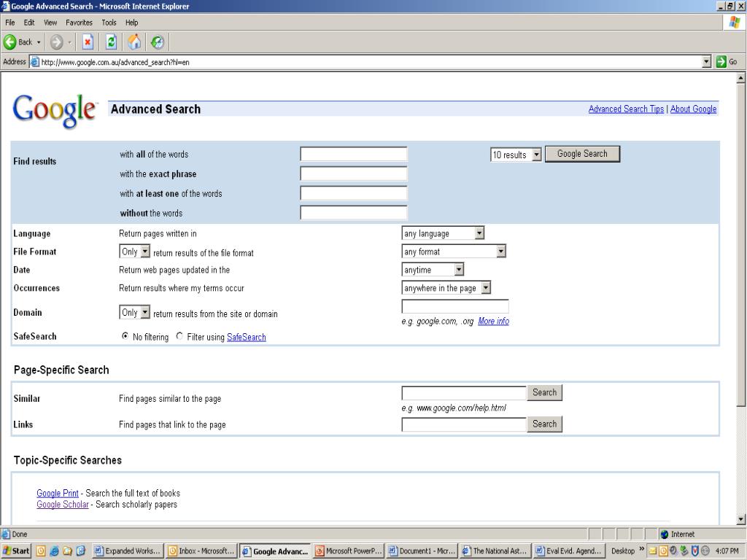
Task: Open the Back button history dropdown arrow
Action: click(39, 42)
